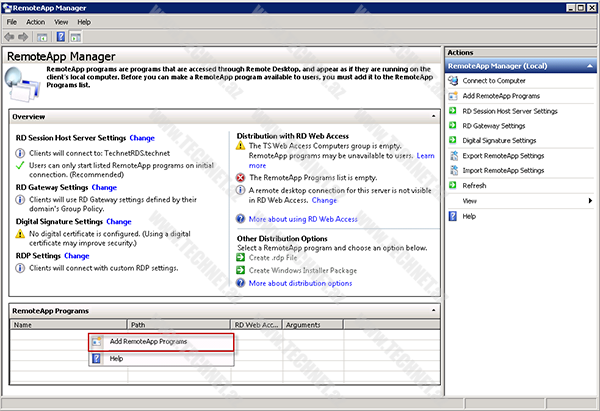Click Change beside RDP Settings
The height and width of the screenshot is (411, 600).
(77, 256)
